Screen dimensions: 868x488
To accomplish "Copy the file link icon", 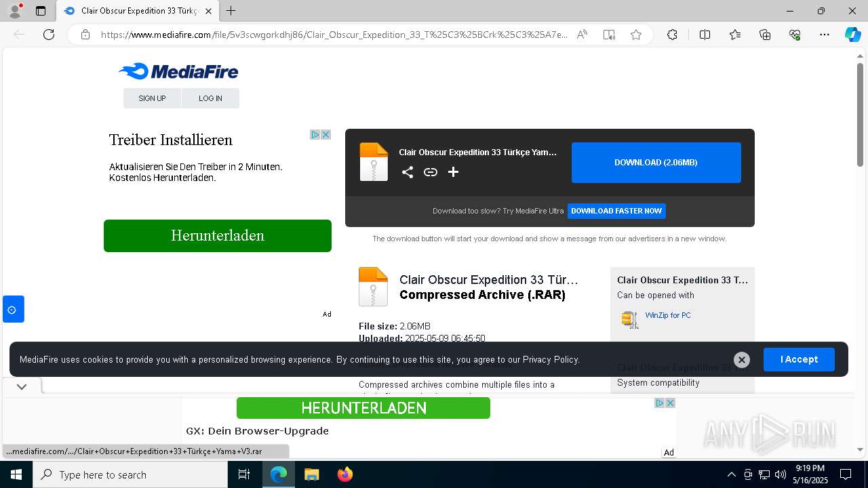I will coord(430,172).
